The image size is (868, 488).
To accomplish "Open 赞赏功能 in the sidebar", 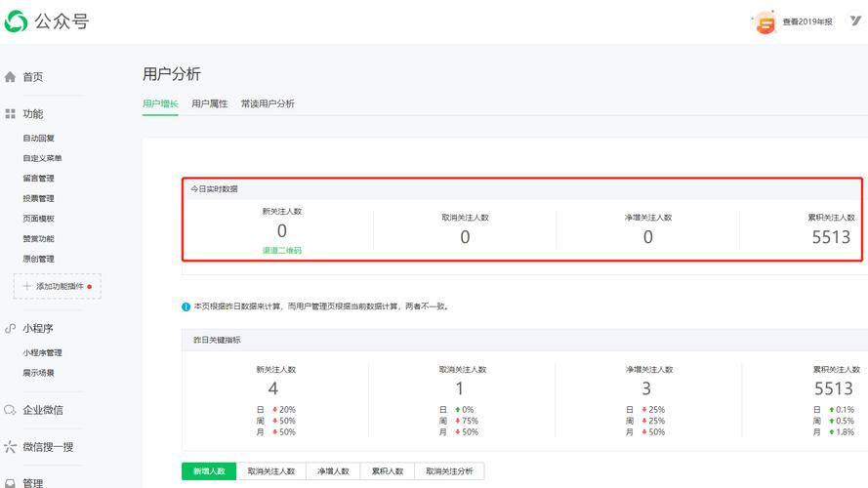I will click(39, 238).
